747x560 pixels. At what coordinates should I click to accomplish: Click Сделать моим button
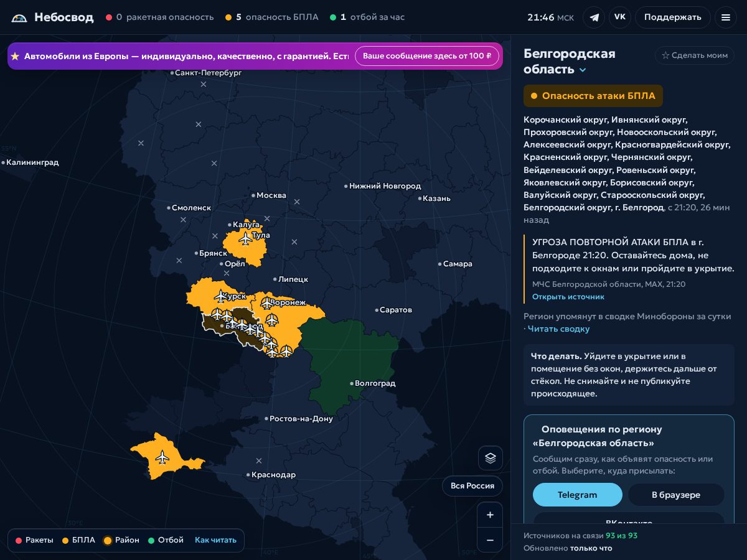coord(695,55)
